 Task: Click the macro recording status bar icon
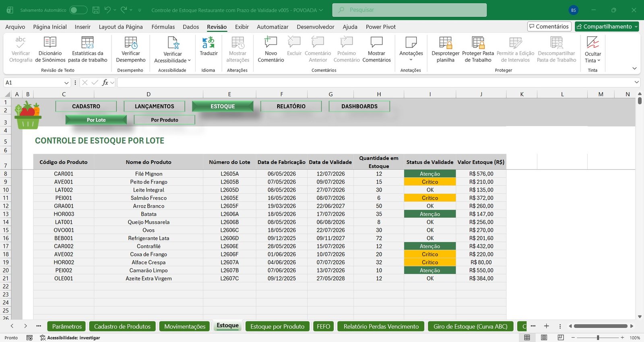click(x=29, y=338)
